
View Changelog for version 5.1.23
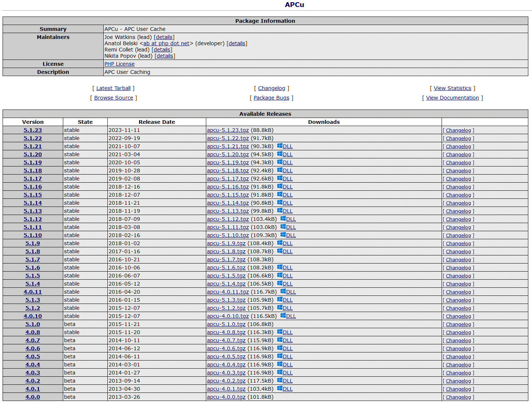tap(458, 130)
